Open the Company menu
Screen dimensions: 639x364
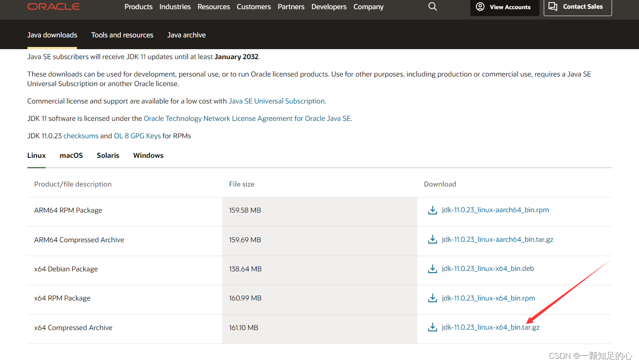(x=368, y=7)
